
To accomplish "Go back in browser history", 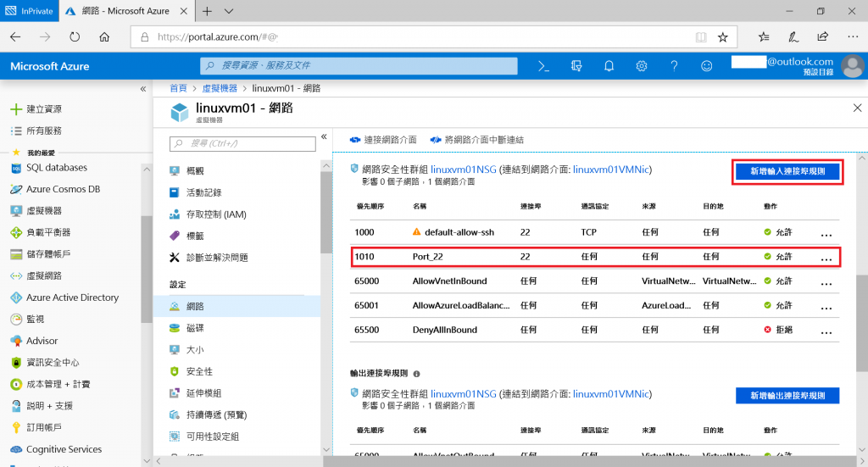I will 15,37.
